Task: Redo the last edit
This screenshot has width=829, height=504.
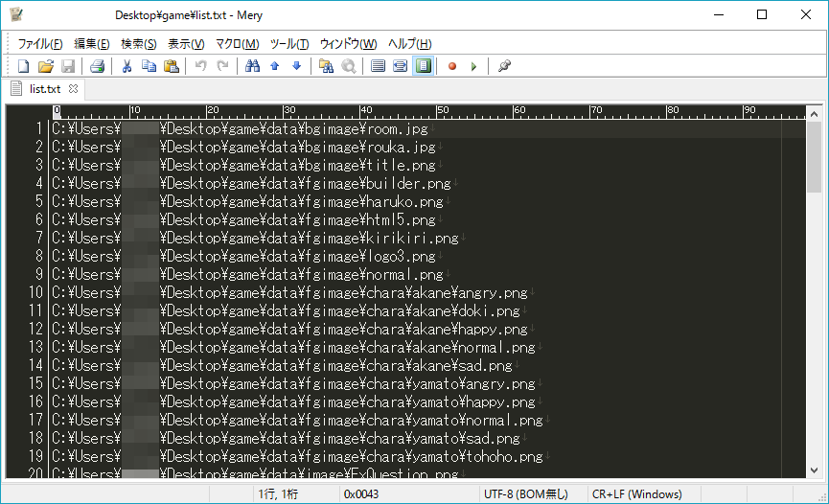Action: (223, 66)
